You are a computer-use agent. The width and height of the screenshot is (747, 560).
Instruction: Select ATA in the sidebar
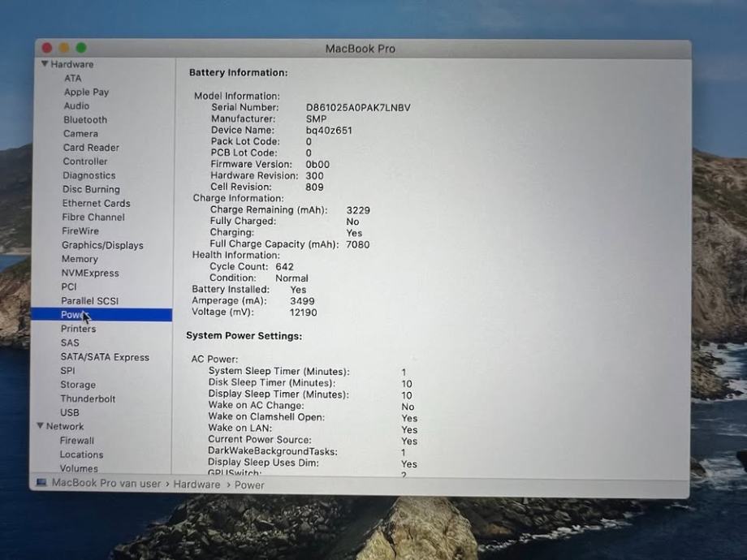coord(73,78)
